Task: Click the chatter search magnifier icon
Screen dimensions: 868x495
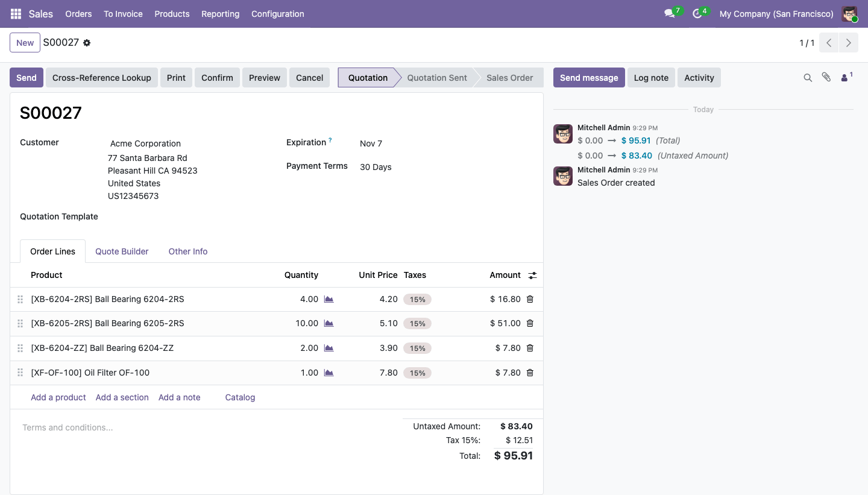Action: 808,78
